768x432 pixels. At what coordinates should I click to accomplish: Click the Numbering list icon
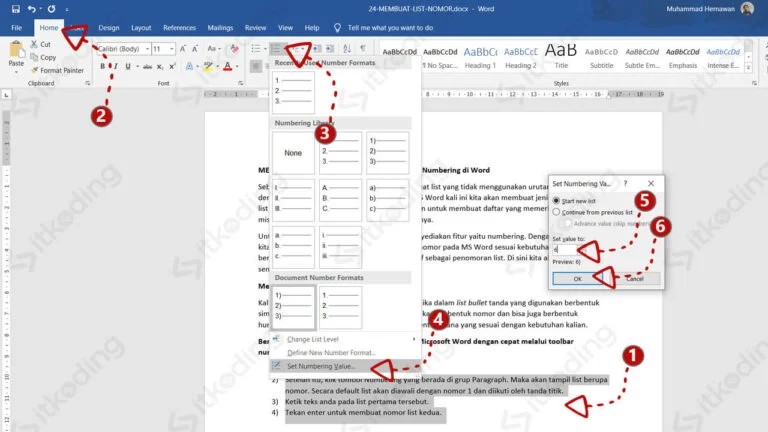point(276,48)
